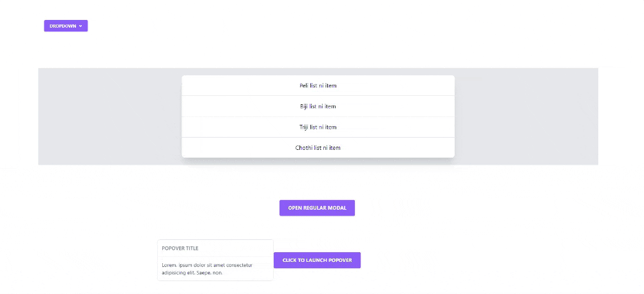Click the word "Peli" in the first row

pos(303,86)
